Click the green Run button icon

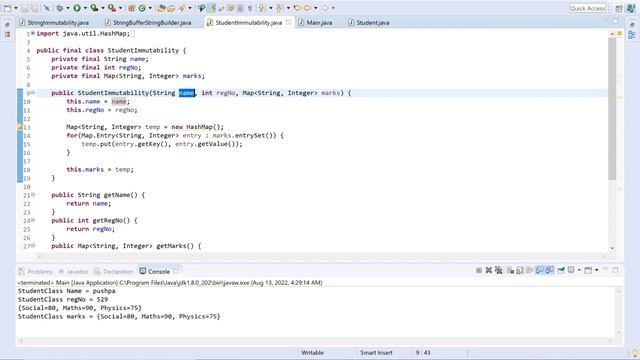tap(77, 8)
